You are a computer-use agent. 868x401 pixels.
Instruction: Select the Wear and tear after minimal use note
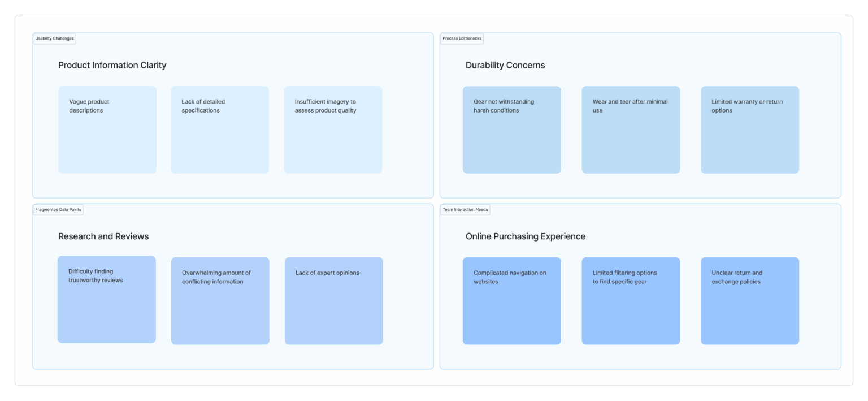coord(631,130)
